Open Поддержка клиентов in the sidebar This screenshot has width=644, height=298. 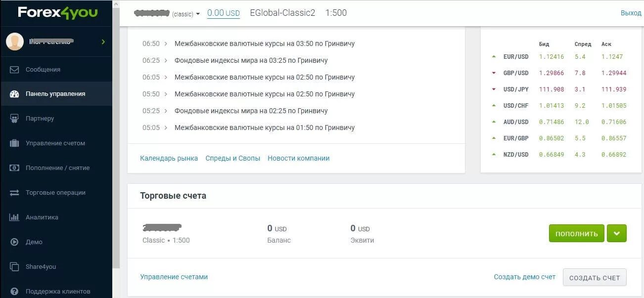point(58,291)
